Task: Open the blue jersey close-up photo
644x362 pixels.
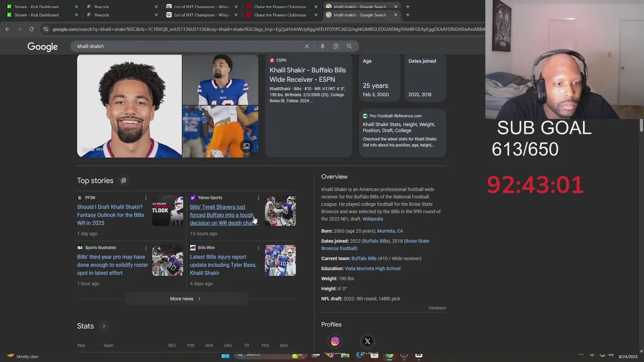Action: [x=220, y=79]
